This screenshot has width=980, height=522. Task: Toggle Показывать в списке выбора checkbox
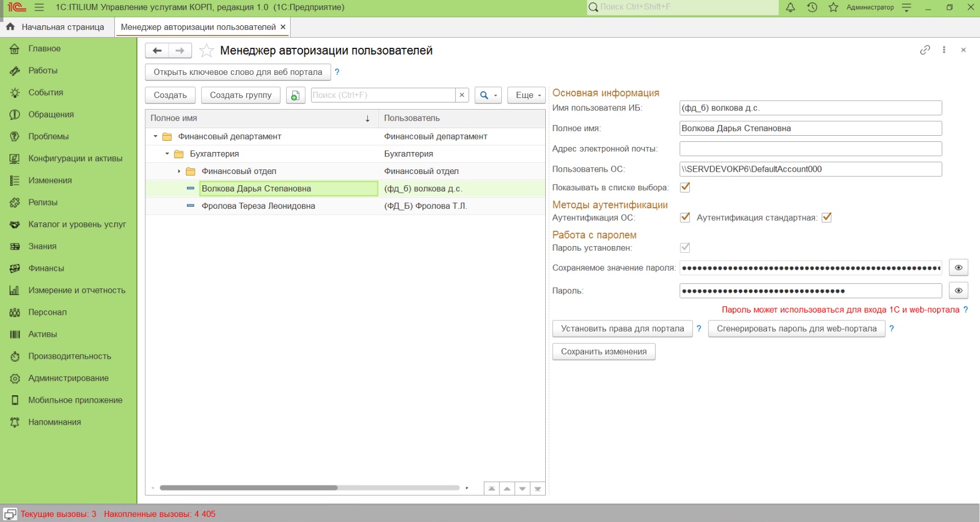pos(685,188)
